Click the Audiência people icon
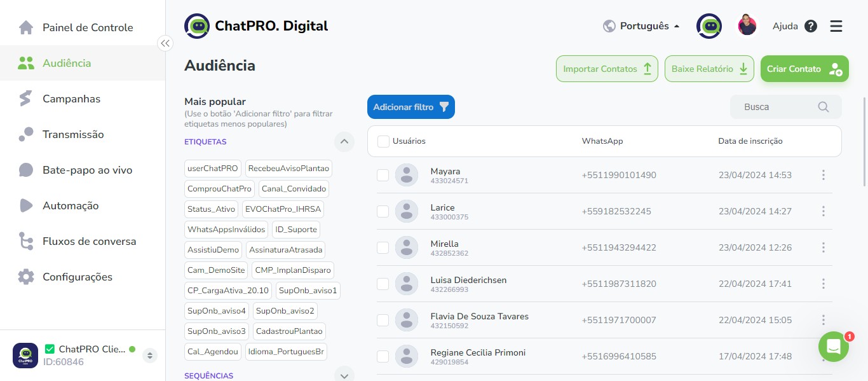868x381 pixels. tap(26, 63)
